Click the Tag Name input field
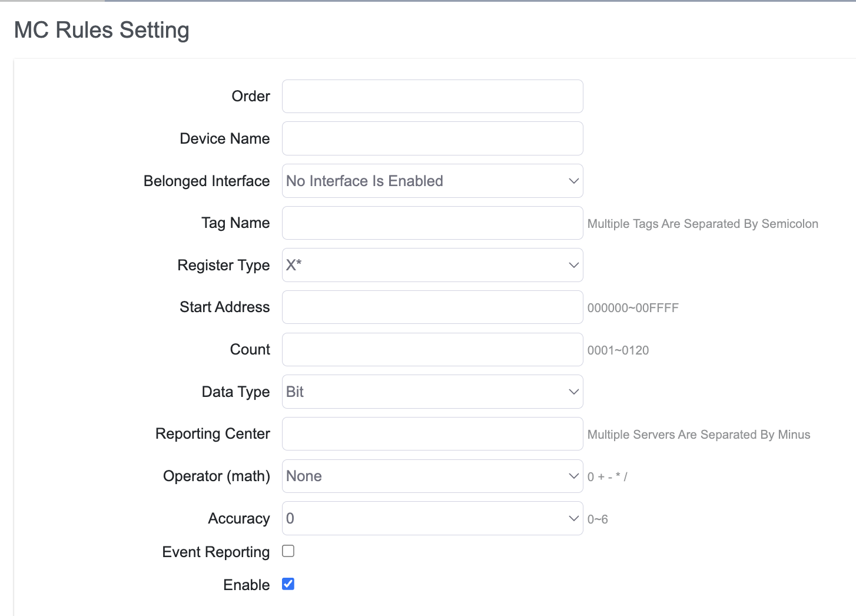 (432, 223)
